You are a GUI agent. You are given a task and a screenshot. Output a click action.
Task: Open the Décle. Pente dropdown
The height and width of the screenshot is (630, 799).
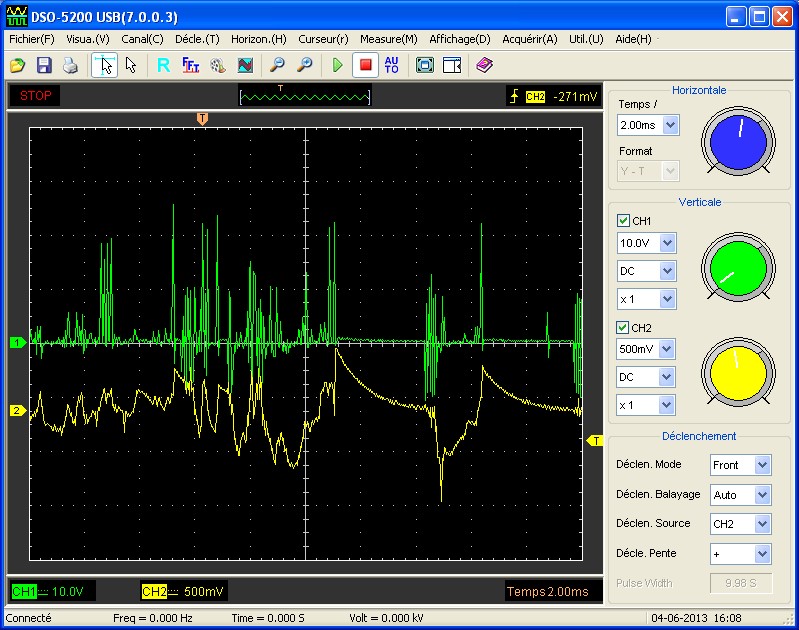[740, 554]
